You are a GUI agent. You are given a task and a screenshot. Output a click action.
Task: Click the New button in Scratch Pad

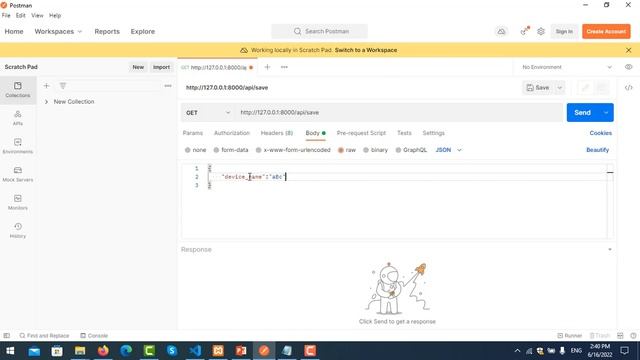(138, 67)
